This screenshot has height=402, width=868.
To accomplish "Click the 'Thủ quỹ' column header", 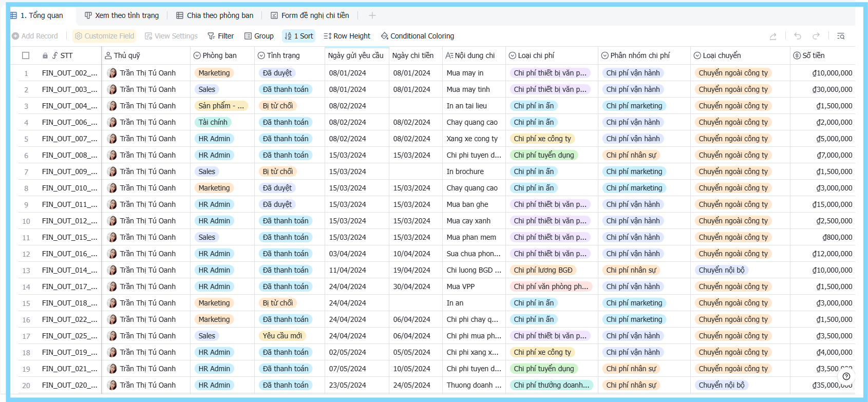I will pos(146,55).
